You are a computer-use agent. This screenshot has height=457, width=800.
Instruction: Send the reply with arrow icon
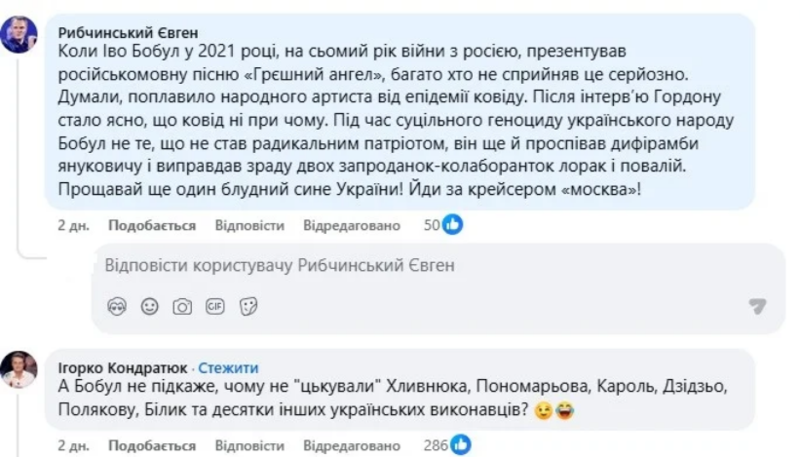[757, 306]
